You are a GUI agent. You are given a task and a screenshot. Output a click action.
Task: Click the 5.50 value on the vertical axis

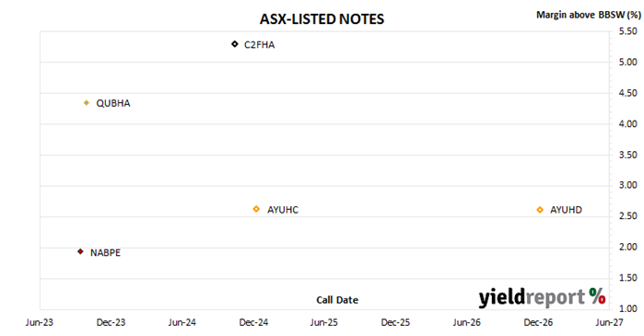(x=628, y=31)
